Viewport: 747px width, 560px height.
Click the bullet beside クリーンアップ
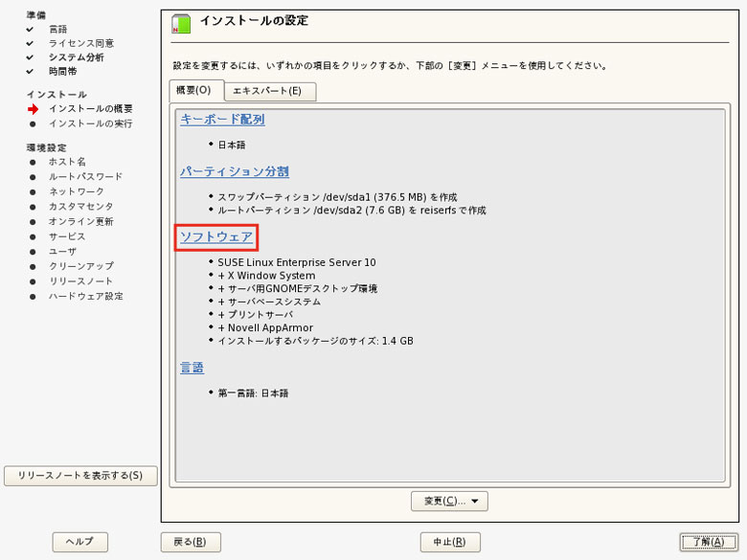coord(33,267)
